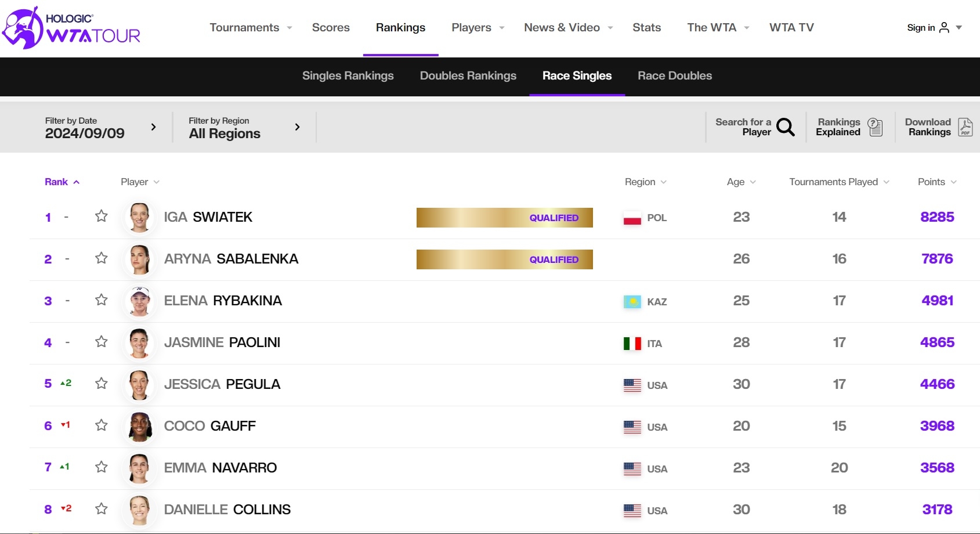Click Coco Gauff's player headshot

click(x=139, y=426)
